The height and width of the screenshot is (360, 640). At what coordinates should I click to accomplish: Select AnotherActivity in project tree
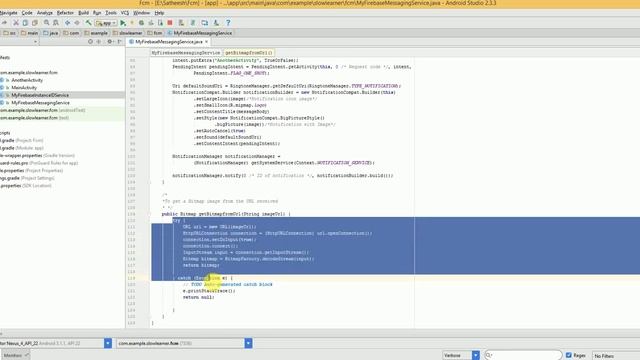point(27,80)
